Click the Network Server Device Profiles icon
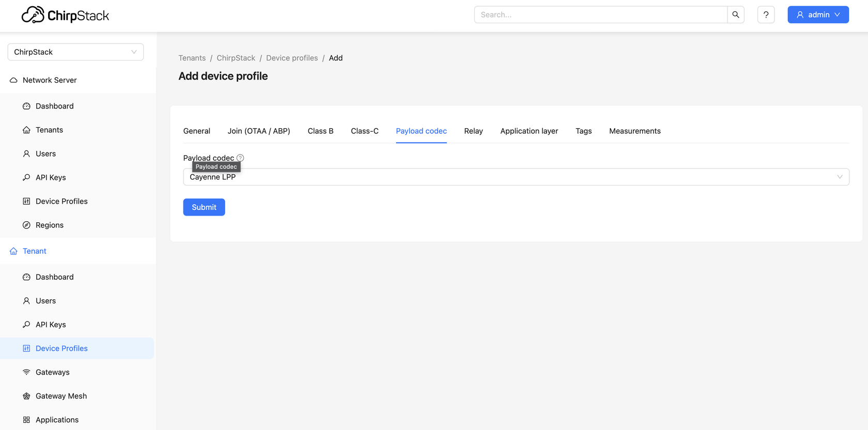This screenshot has width=868, height=430. [26, 201]
